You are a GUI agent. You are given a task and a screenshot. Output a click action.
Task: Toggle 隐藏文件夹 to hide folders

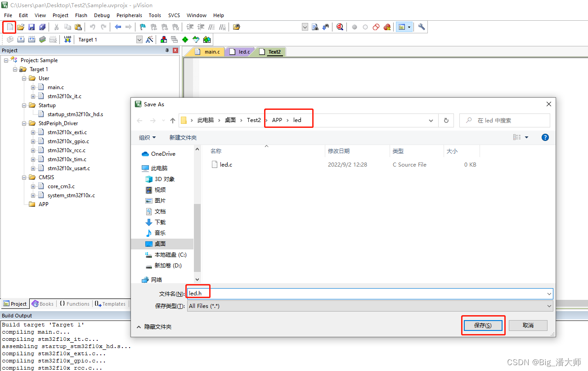click(153, 326)
